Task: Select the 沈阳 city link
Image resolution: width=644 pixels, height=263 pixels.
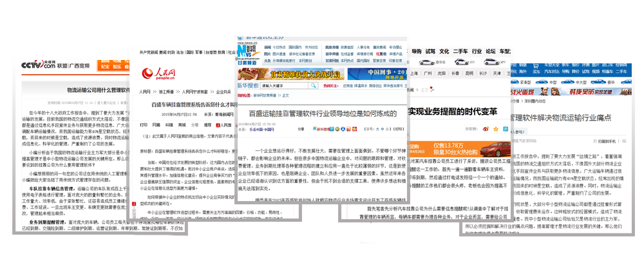Action: [x=442, y=73]
